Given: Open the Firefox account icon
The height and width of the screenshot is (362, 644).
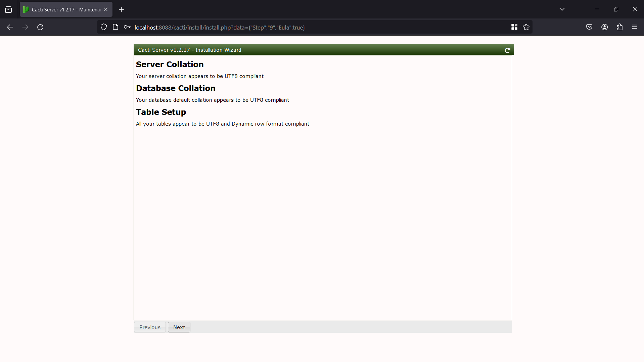Looking at the screenshot, I should coord(604,27).
